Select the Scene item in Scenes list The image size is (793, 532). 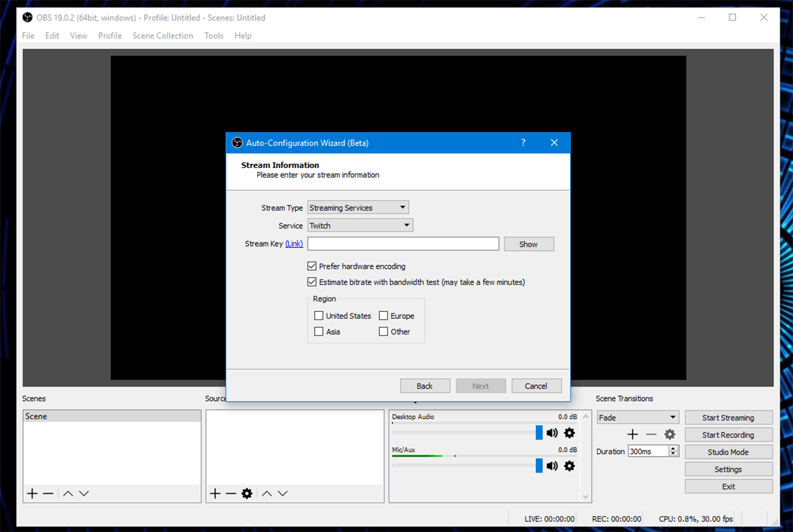112,416
